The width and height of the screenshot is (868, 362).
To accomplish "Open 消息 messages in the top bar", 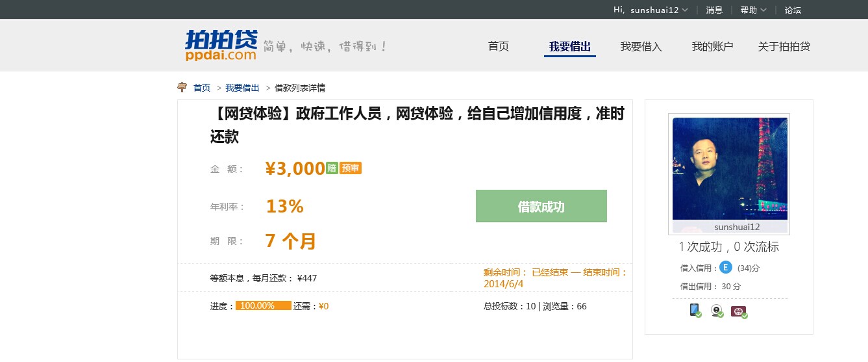I will [x=714, y=10].
